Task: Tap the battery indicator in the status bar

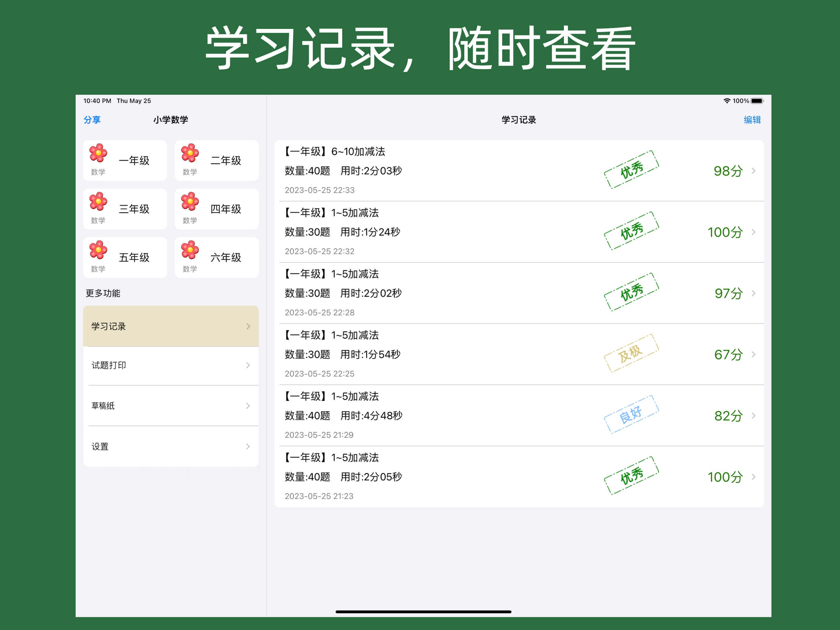Action: (x=757, y=101)
